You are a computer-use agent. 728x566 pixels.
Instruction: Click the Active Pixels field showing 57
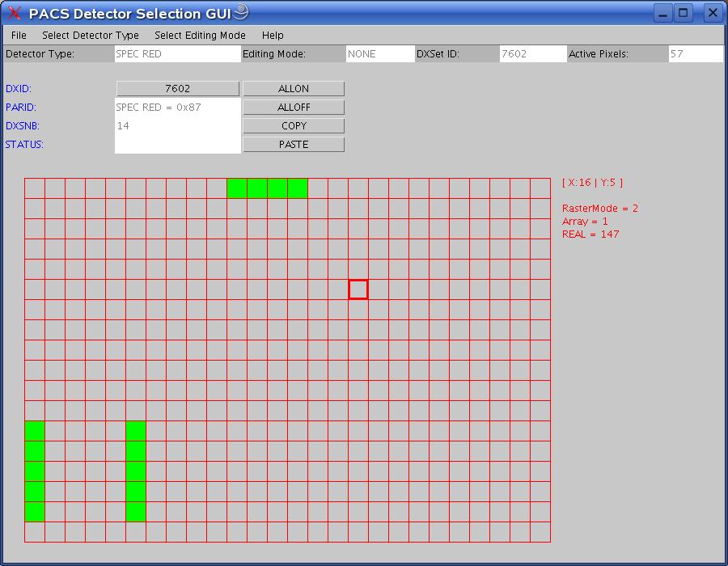coord(696,54)
